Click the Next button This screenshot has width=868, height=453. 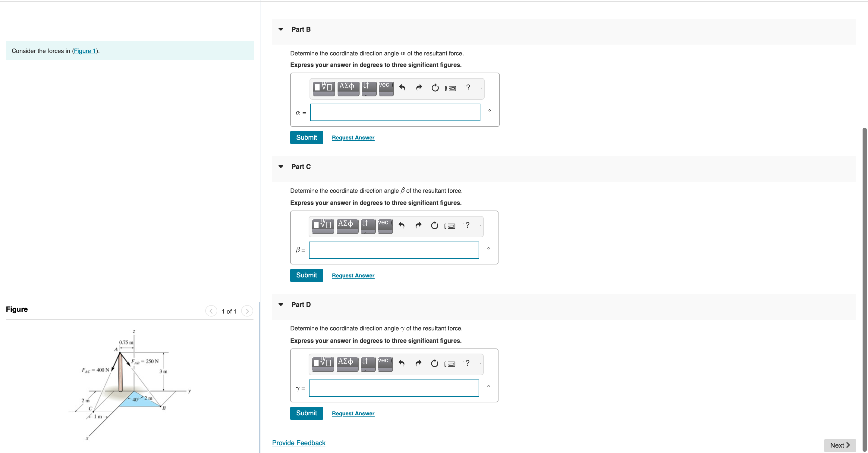[x=839, y=445]
